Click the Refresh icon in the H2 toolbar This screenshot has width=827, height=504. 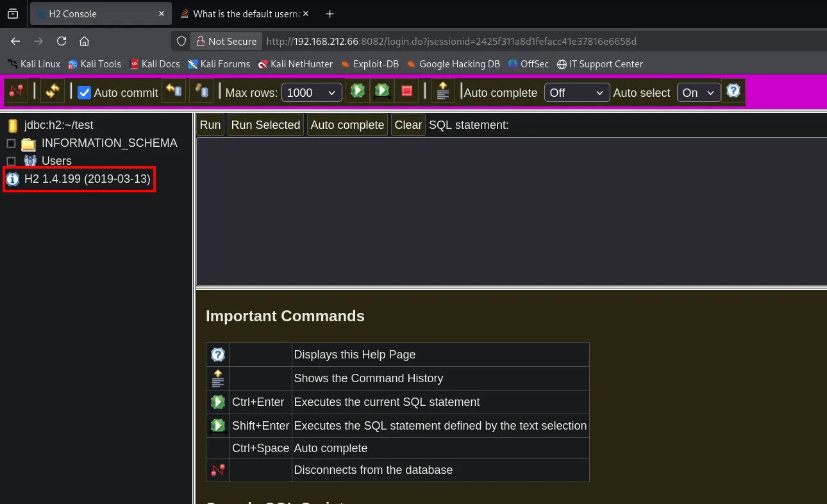click(x=53, y=91)
